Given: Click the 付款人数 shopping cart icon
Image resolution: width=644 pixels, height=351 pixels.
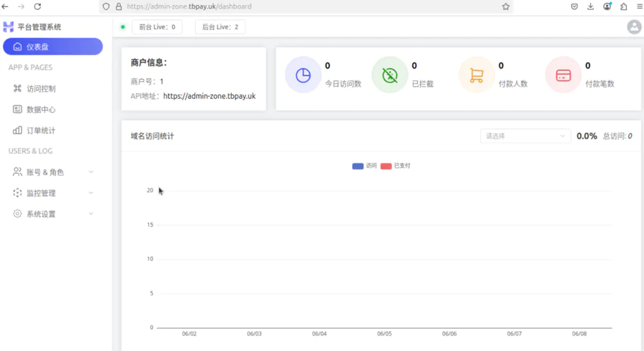Looking at the screenshot, I should click(x=477, y=75).
